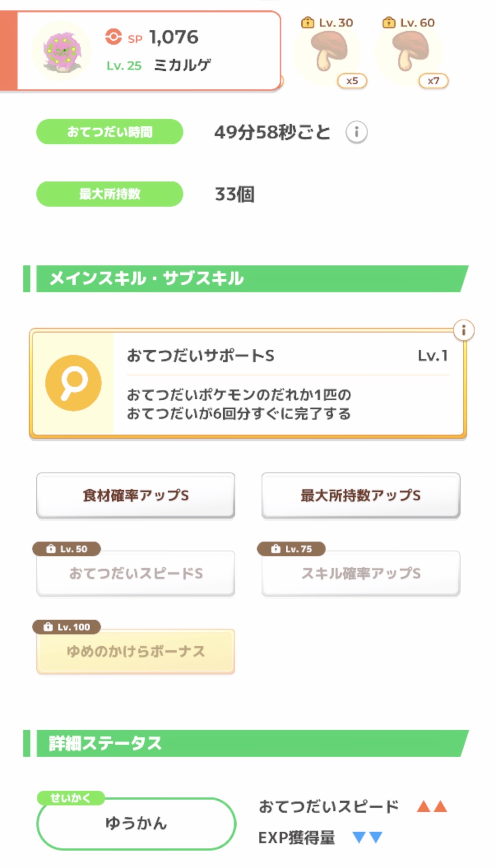This screenshot has height=868, width=496.
Task: Tap the locked おてつだいスピードS sub skill
Action: (136, 574)
